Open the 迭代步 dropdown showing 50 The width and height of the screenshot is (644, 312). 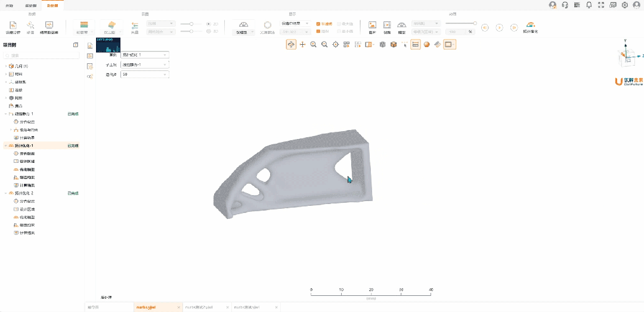click(144, 75)
